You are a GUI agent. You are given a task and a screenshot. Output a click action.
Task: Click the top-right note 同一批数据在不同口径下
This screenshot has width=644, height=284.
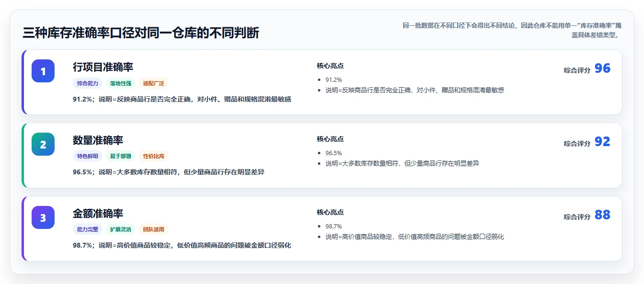[512, 30]
